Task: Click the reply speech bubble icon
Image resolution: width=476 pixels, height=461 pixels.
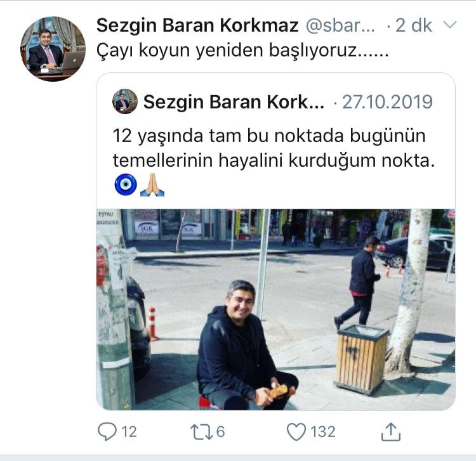Action: click(x=107, y=432)
